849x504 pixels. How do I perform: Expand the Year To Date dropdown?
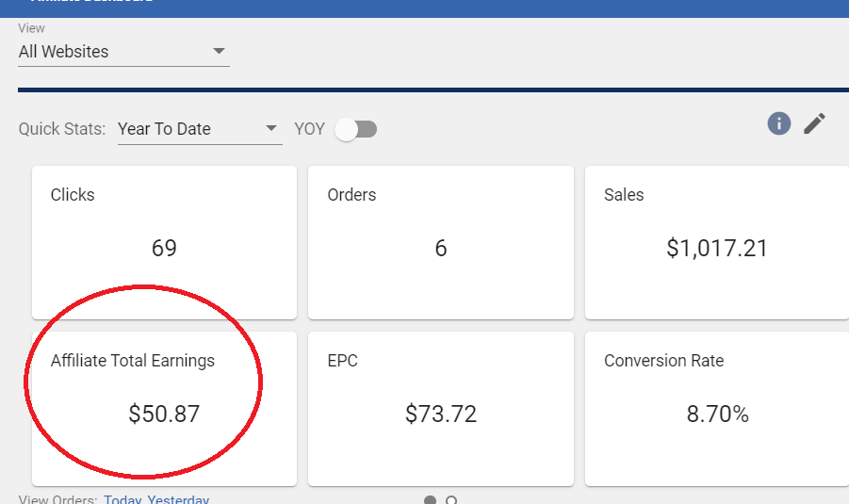tap(200, 129)
